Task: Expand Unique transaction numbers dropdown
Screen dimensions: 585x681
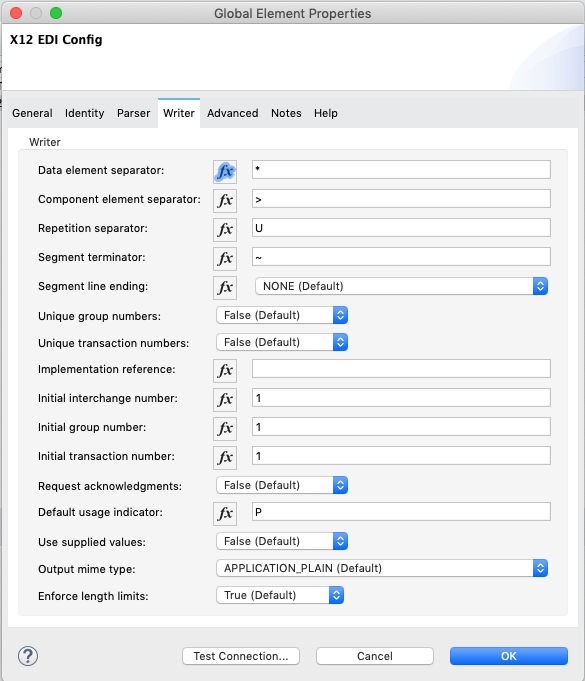Action: 282,342
